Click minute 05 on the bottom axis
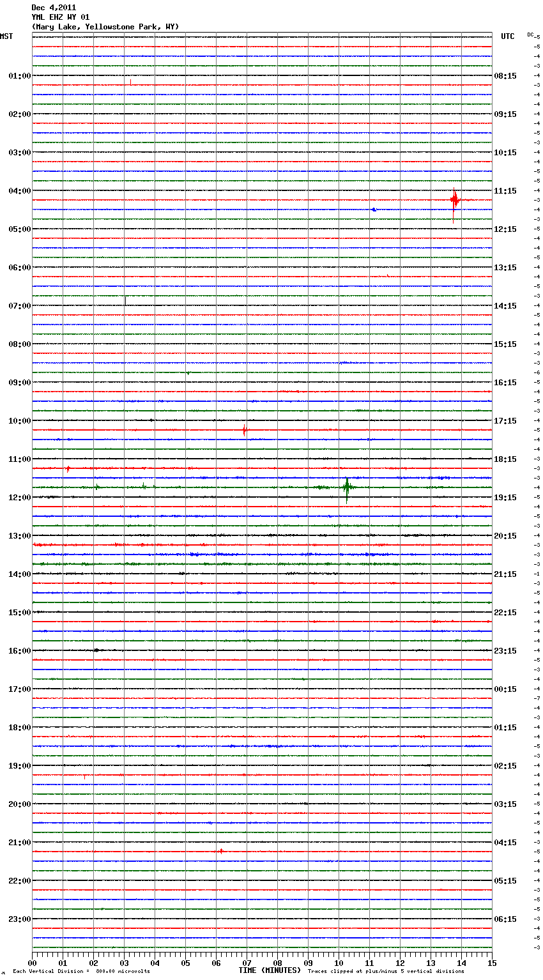Viewport: 543px width, 980px height. click(185, 963)
